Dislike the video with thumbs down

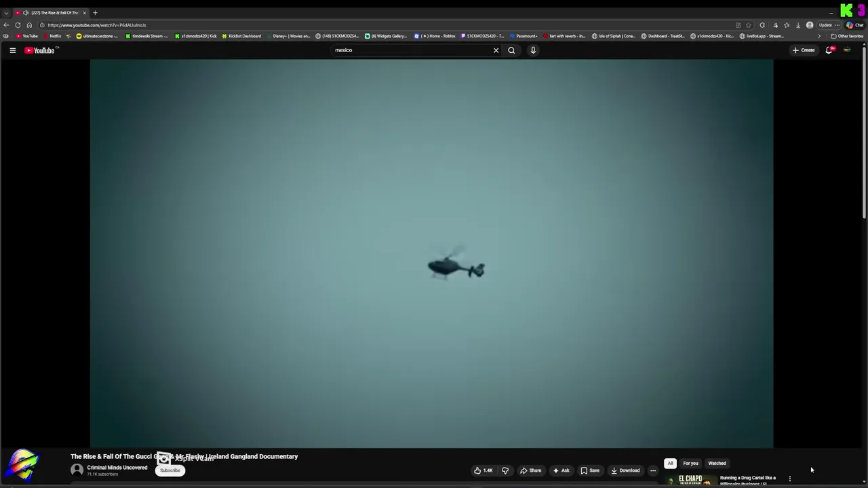(505, 470)
